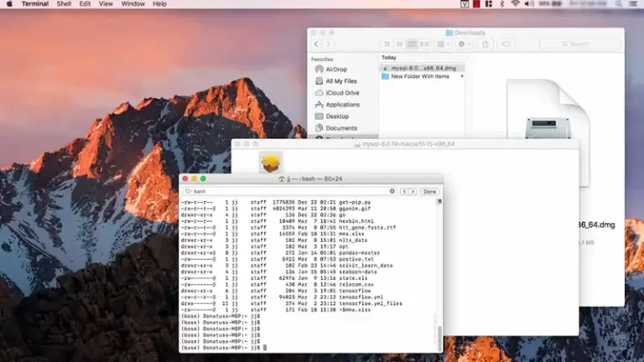
Task: Click Done in Terminal find bar
Action: (x=429, y=192)
